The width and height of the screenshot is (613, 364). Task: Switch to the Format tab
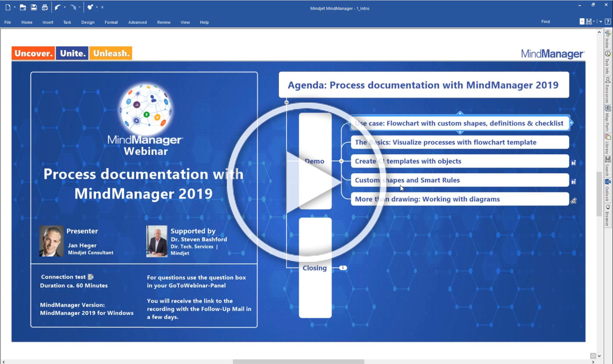[111, 22]
